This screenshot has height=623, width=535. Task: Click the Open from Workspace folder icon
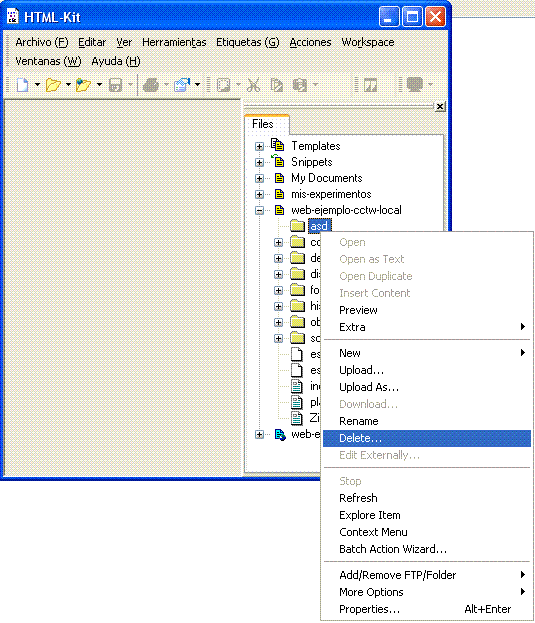tap(84, 85)
